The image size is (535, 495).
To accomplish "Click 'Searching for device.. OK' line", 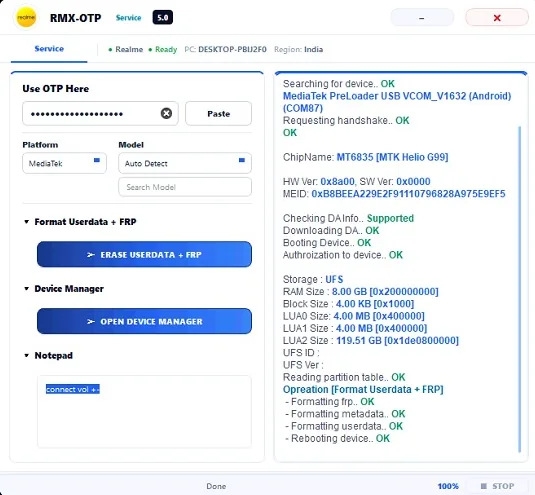I will (x=338, y=84).
